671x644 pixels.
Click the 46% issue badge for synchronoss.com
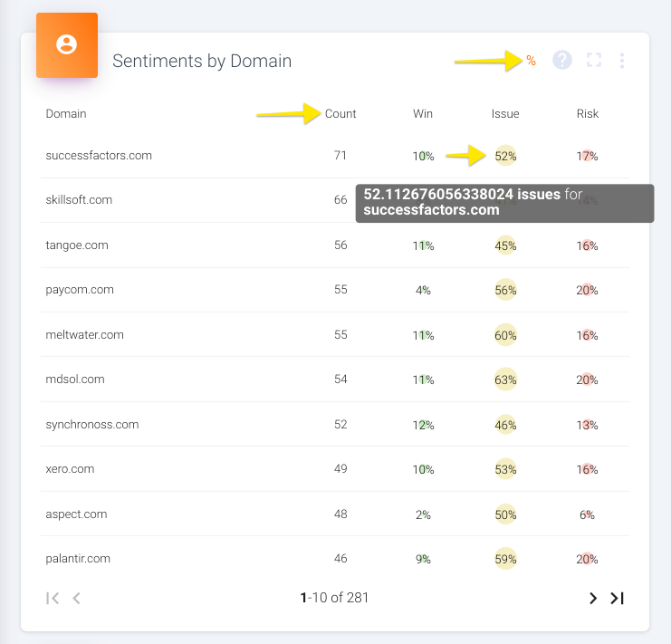505,425
